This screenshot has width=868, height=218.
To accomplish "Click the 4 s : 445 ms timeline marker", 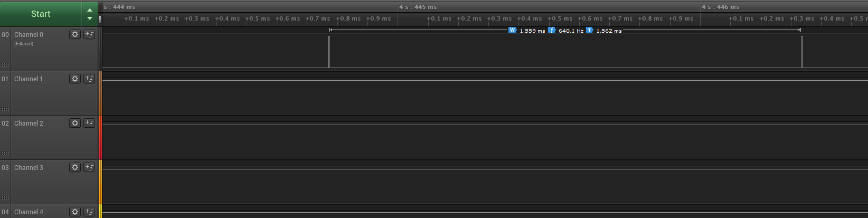I will (418, 7).
